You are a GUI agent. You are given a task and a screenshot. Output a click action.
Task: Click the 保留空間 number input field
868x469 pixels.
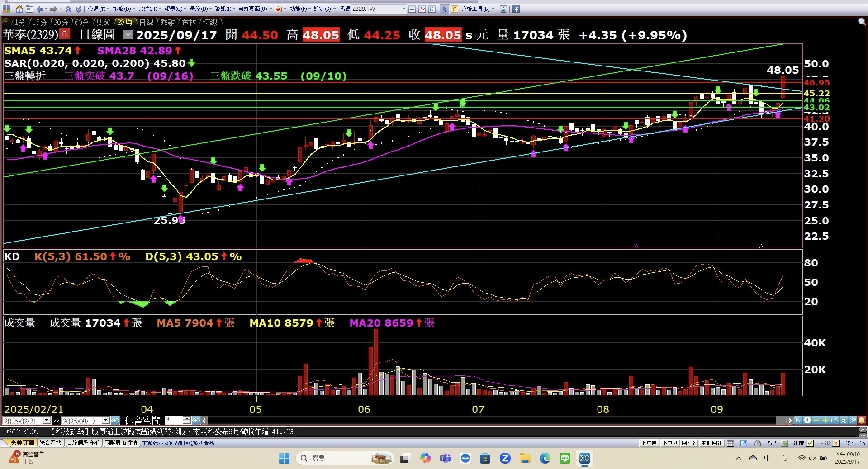tap(173, 421)
